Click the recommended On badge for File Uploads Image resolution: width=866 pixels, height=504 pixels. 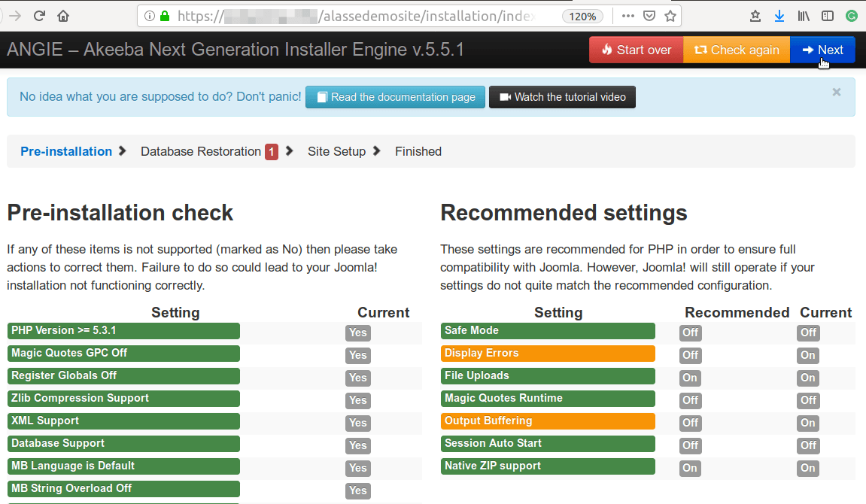click(691, 378)
